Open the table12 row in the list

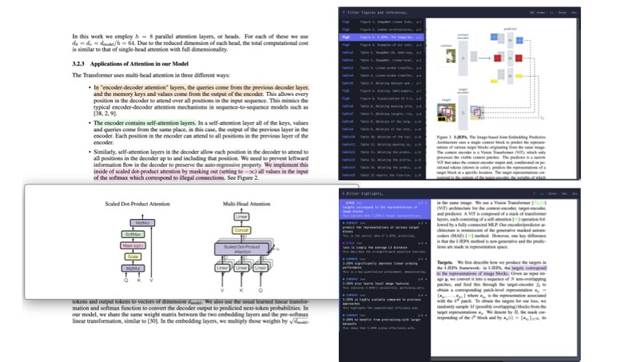pos(382,153)
